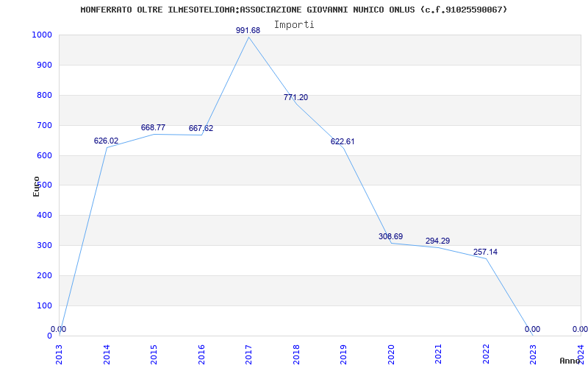Click the 100 y-axis tick label
Viewport: 588px width, 368px height.
tap(45, 305)
